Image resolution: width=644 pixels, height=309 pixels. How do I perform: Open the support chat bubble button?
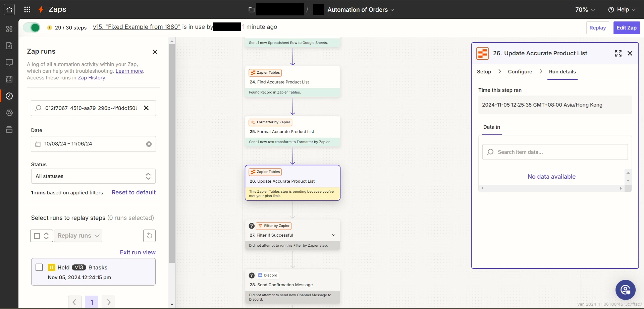click(626, 290)
